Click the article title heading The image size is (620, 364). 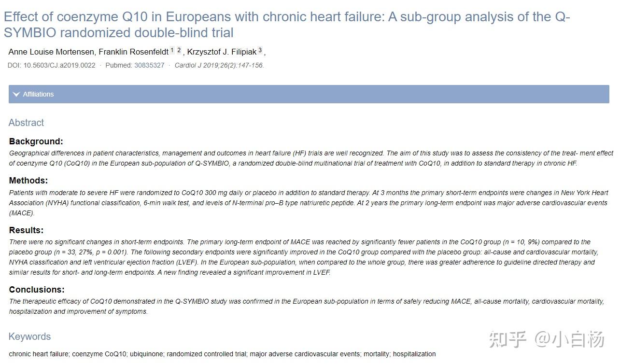[x=287, y=25]
